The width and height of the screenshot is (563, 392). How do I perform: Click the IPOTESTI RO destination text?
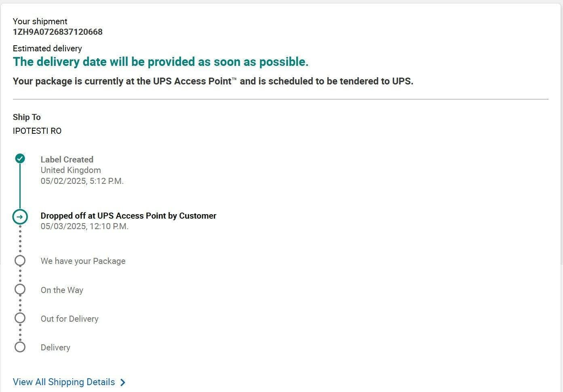click(37, 131)
